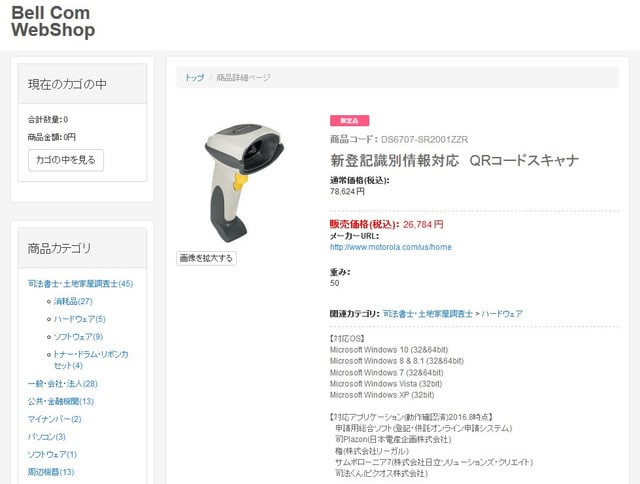Click the pink 限定品 badge
The width and height of the screenshot is (640, 484).
(x=349, y=121)
